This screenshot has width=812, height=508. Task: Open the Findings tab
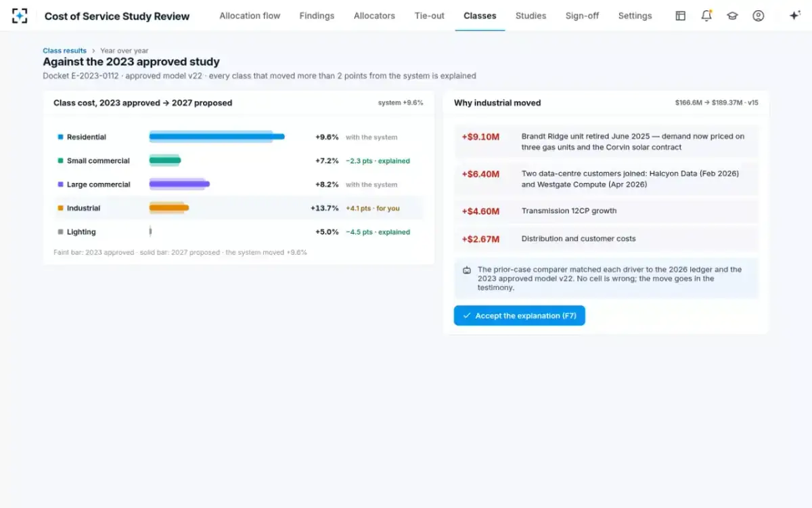click(x=317, y=16)
